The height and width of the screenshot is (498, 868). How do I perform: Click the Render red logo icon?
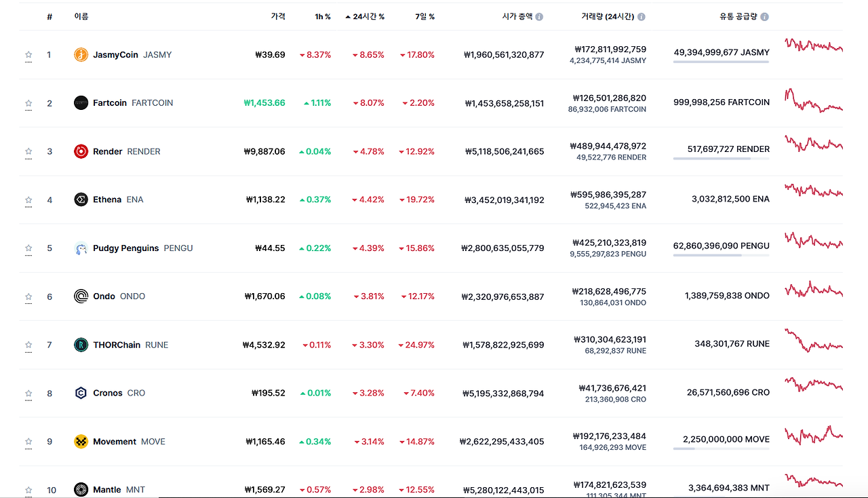[81, 151]
